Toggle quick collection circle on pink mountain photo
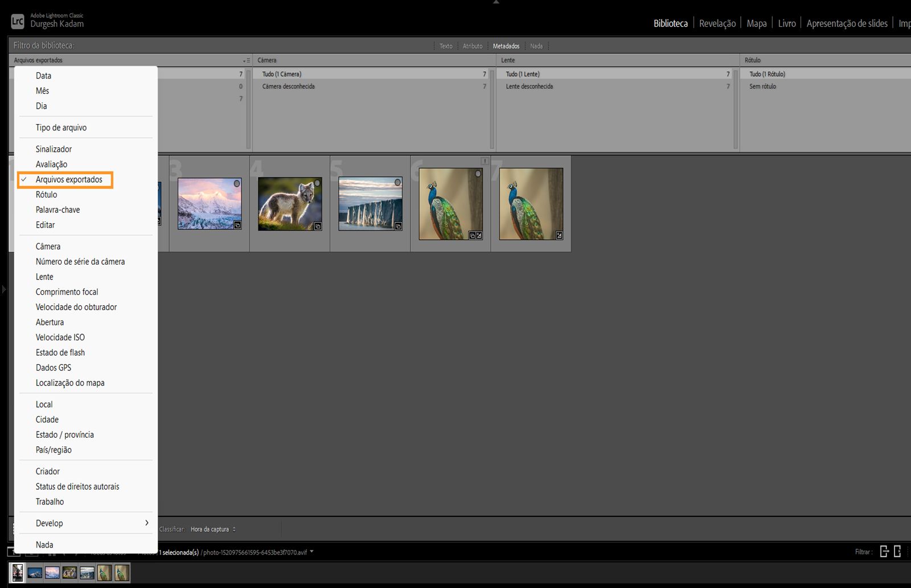The height and width of the screenshot is (588, 911). point(237,183)
